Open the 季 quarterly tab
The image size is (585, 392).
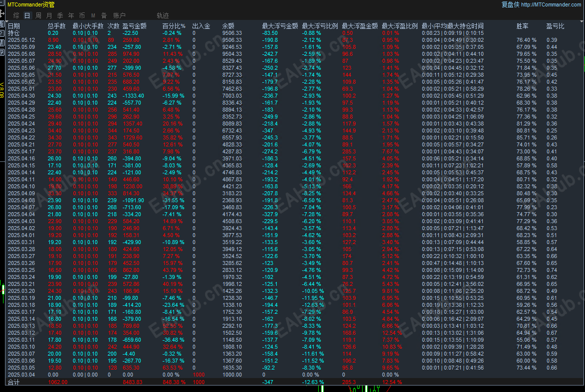(60, 15)
